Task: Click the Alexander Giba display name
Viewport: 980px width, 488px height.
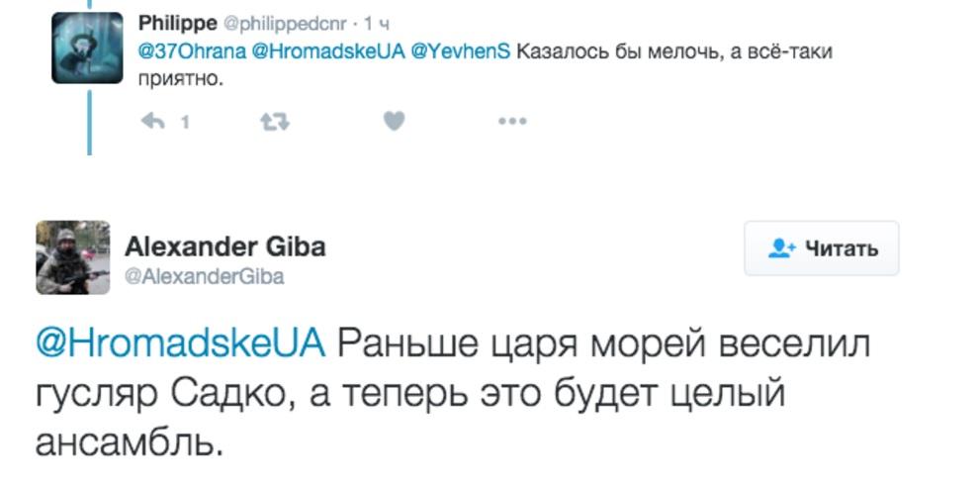Action: pyautogui.click(x=224, y=246)
